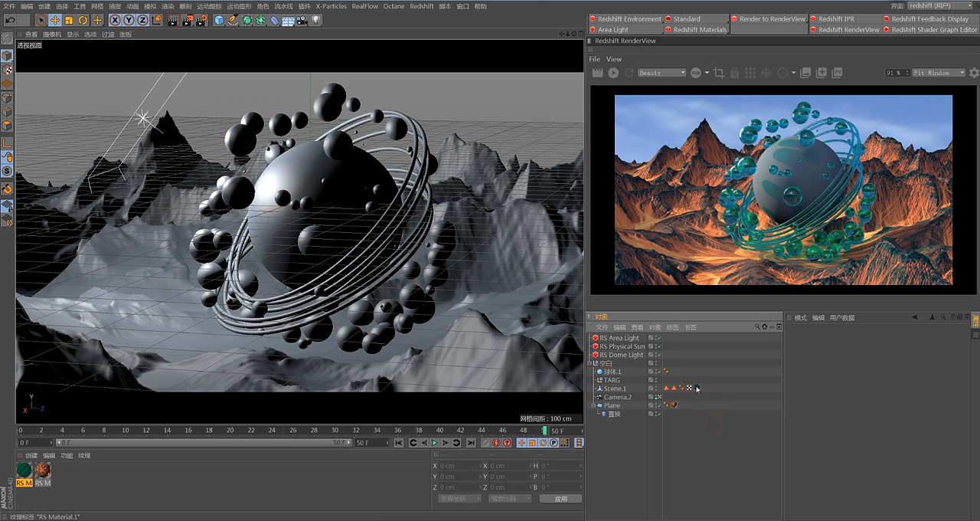Open the redshift layout dropdown at top right
The height and width of the screenshot is (521, 980).
(941, 5)
